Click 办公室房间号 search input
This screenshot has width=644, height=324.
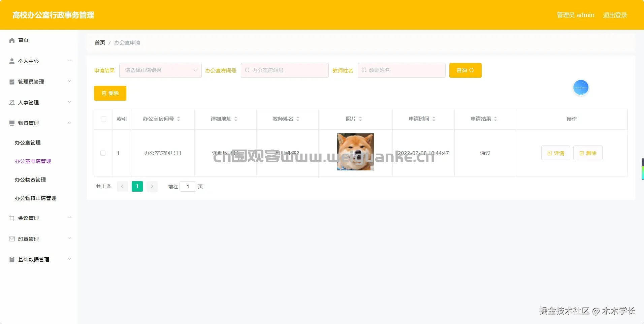pyautogui.click(x=285, y=70)
